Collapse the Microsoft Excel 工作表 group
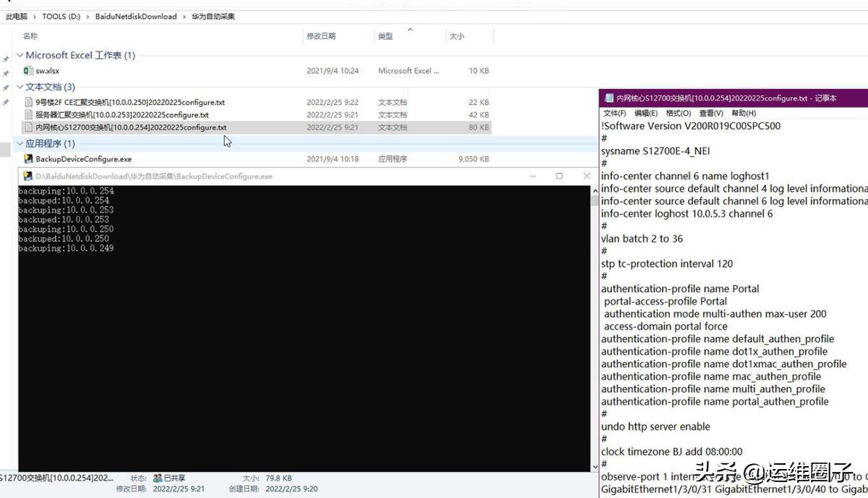Image resolution: width=868 pixels, height=498 pixels. coord(20,56)
